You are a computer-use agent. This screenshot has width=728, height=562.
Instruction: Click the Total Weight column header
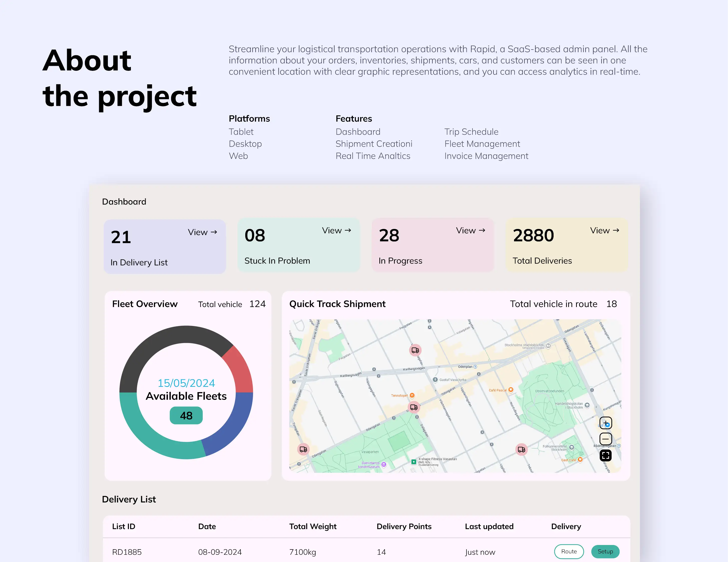pyautogui.click(x=312, y=526)
